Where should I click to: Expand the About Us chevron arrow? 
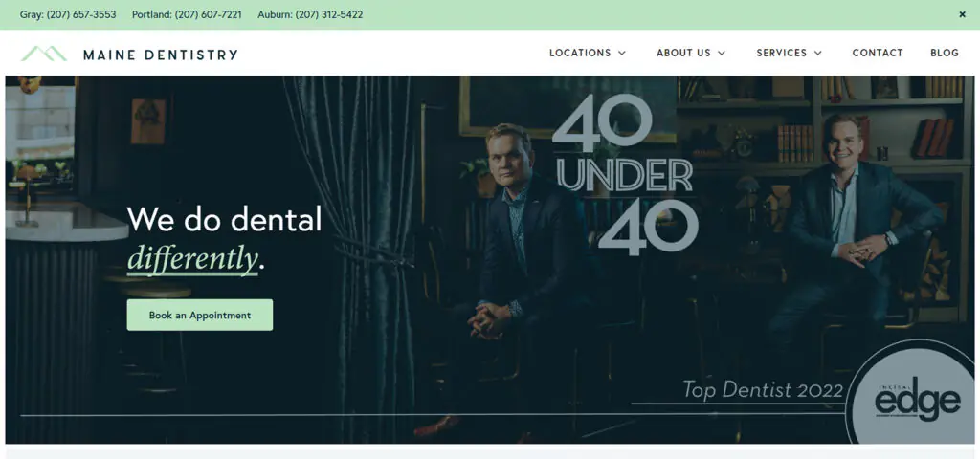tap(722, 54)
